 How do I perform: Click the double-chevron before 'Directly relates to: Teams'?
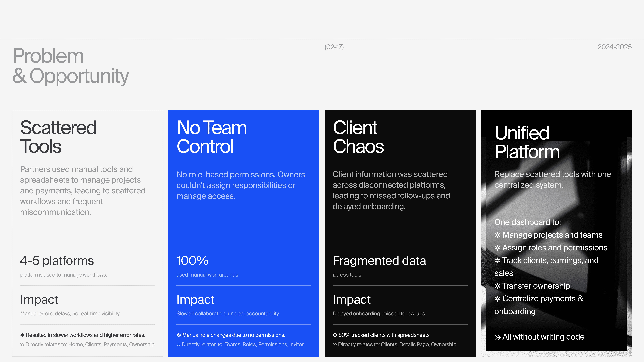(x=179, y=345)
